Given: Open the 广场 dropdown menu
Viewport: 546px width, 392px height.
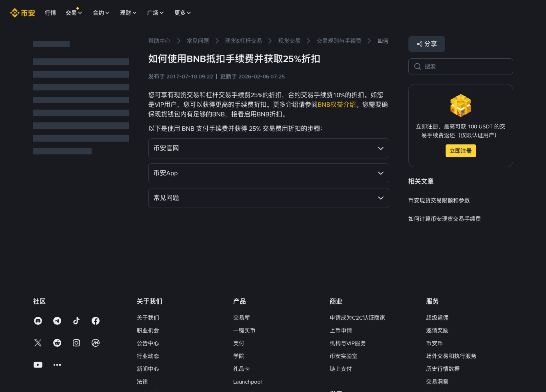Looking at the screenshot, I should pos(156,13).
